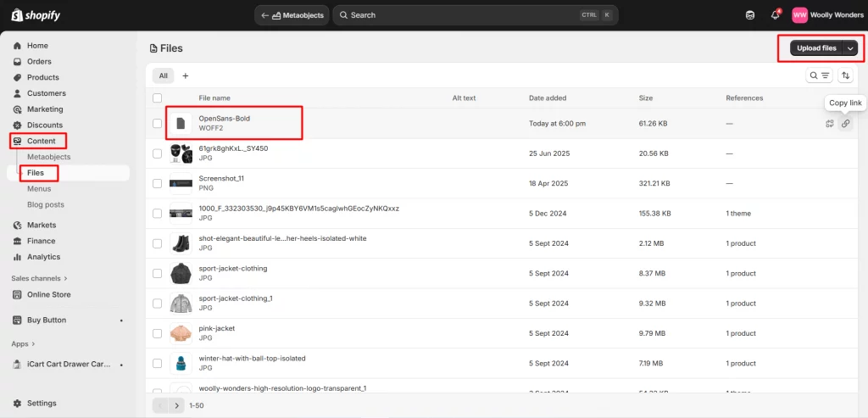Click the Alt text column header

coord(464,98)
